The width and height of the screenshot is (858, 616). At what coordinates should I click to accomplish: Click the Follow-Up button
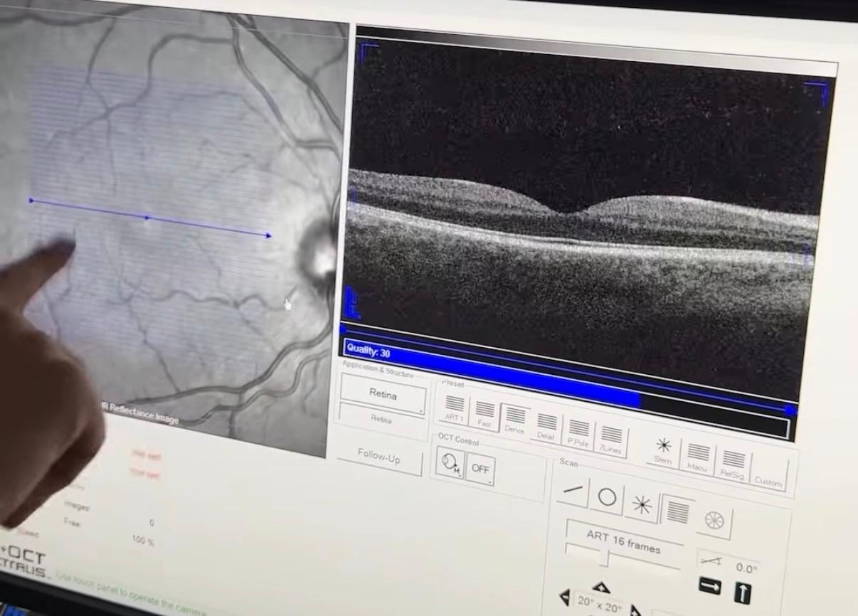379,458
